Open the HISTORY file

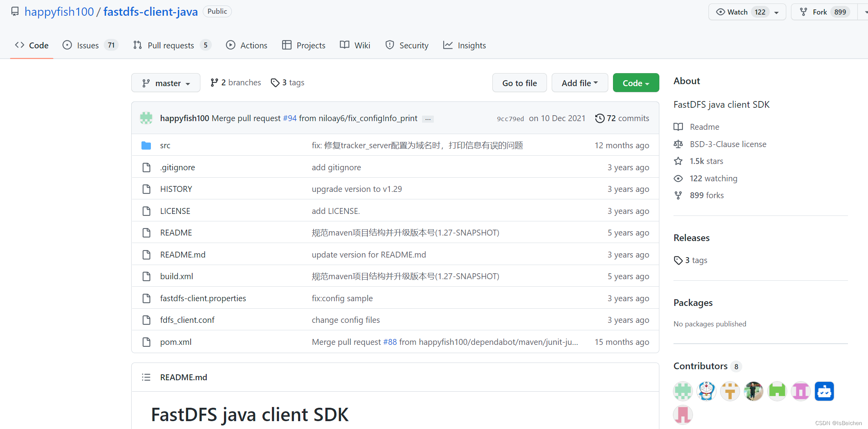tap(176, 189)
